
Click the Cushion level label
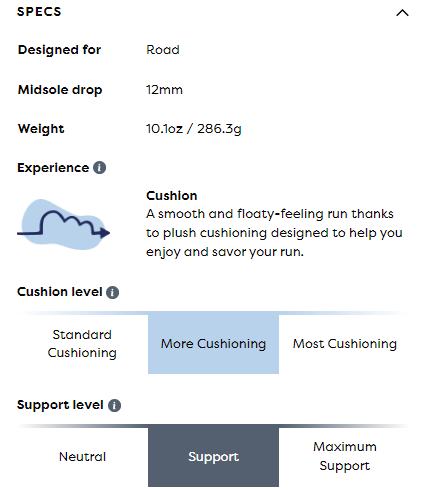click(x=60, y=292)
